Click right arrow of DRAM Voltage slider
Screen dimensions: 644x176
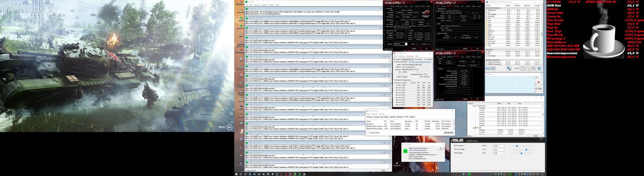click(x=534, y=153)
